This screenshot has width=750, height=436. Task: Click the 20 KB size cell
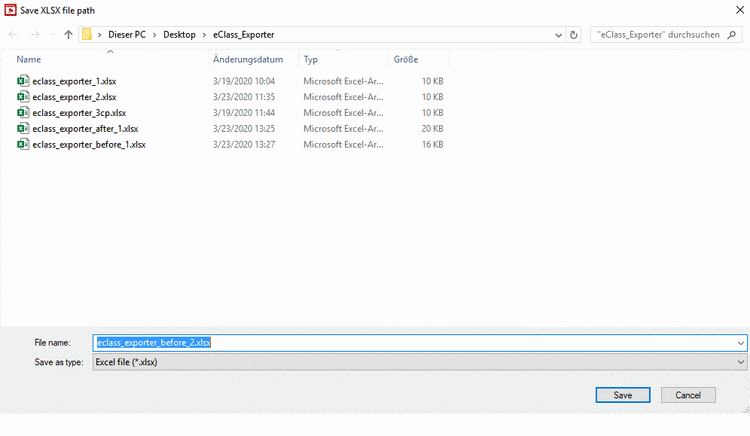[x=432, y=129]
